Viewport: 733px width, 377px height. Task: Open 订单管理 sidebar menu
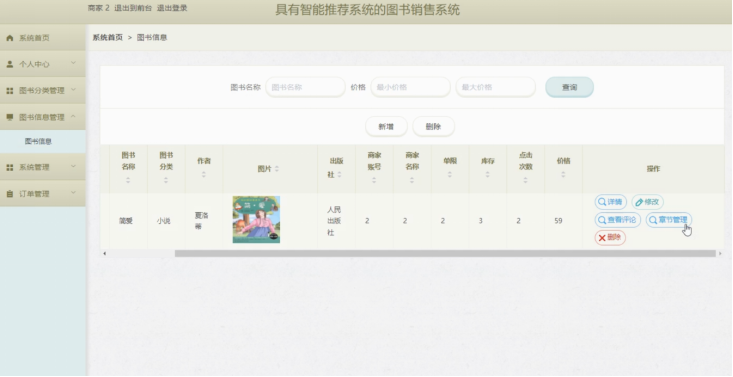(43, 194)
